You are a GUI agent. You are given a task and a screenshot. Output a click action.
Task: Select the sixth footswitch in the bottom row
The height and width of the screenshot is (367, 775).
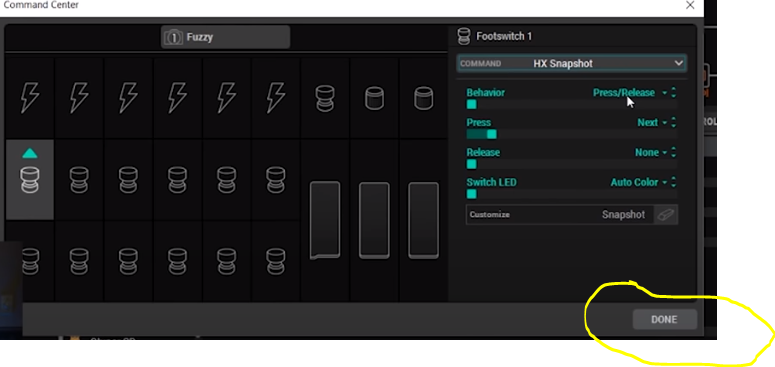pos(276,261)
